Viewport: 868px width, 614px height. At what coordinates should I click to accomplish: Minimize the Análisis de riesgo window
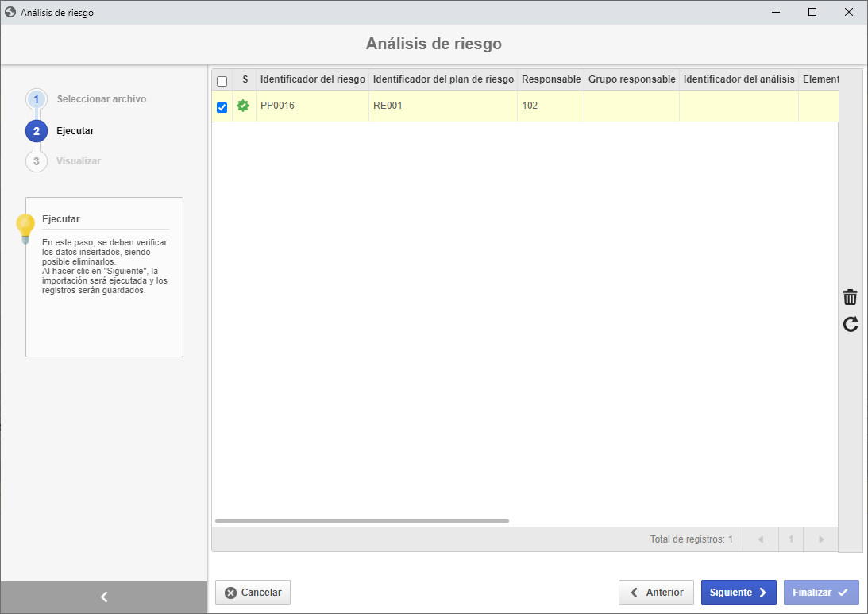(776, 12)
